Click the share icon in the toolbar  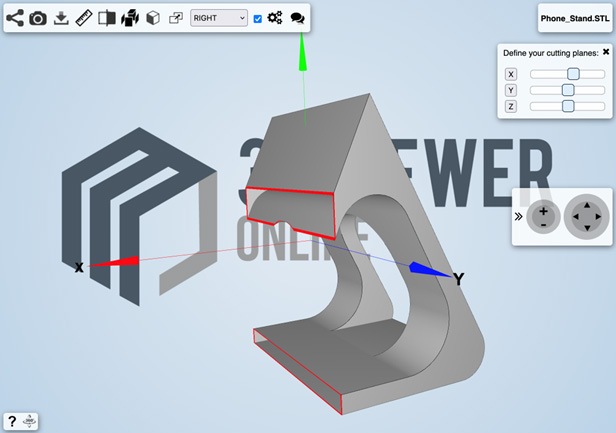[x=16, y=18]
